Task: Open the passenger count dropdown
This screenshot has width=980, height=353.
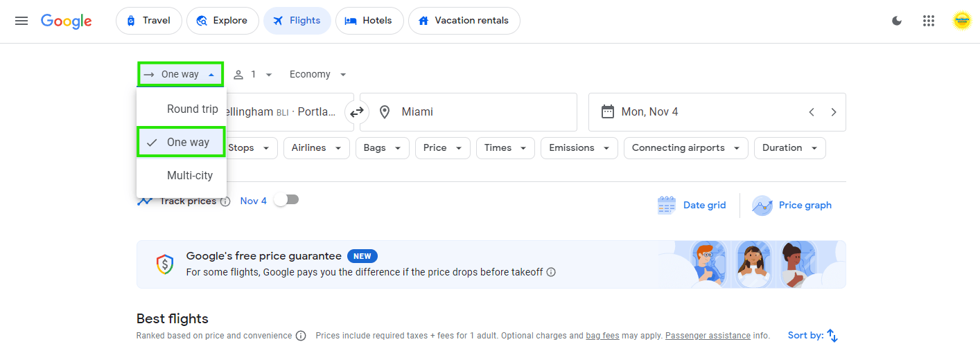Action: 253,75
